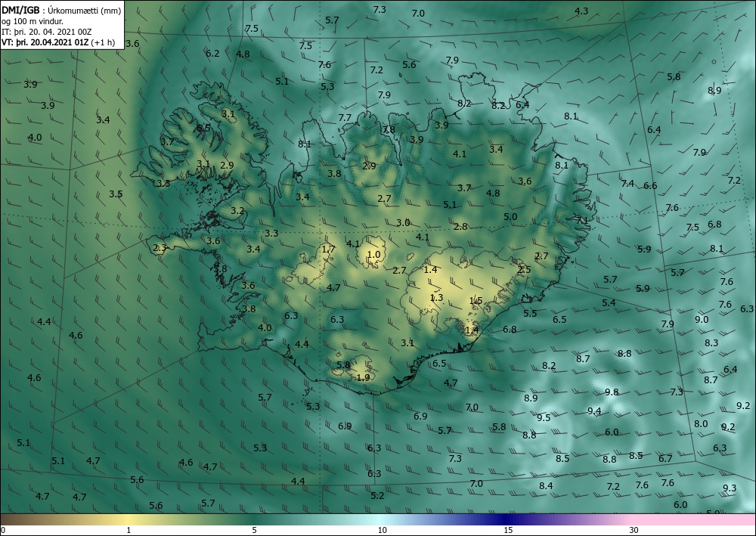
Task: Click the 9.8 value over the southeast sea
Action: tap(612, 392)
